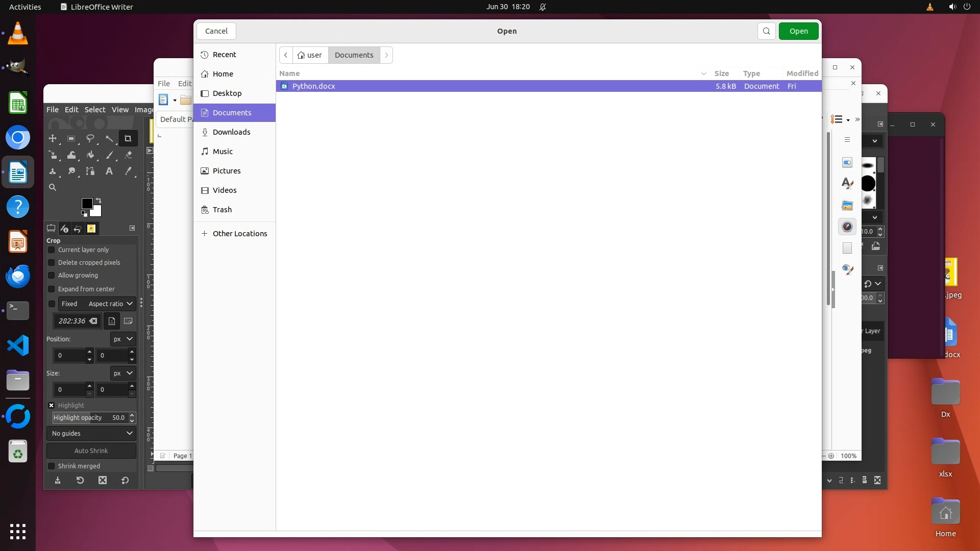
Task: Select the Zoom magnifier tool
Action: [x=53, y=188]
